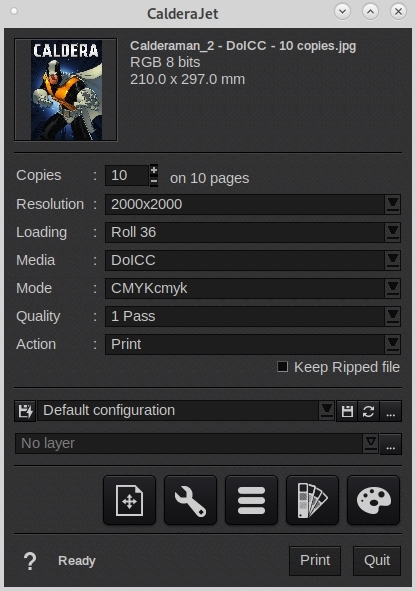This screenshot has height=591, width=416.
Task: Click the Calderaman image thumbnail preview
Action: point(66,90)
